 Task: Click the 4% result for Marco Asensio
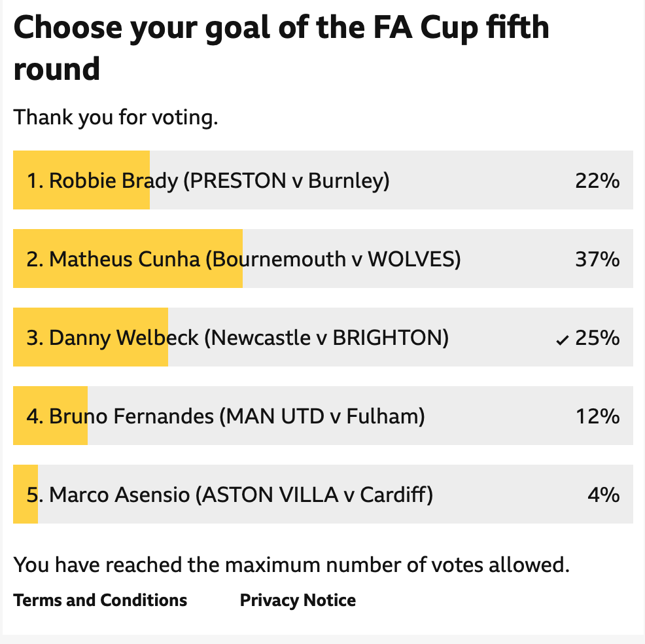click(x=603, y=495)
